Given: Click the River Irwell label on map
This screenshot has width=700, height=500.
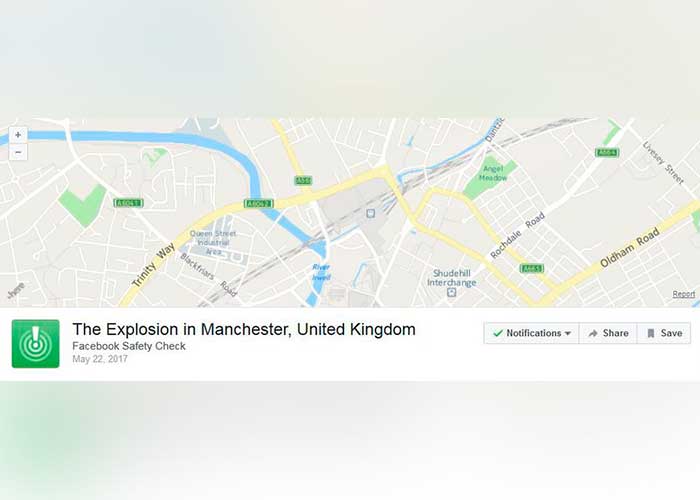Looking at the screenshot, I should point(321,272).
